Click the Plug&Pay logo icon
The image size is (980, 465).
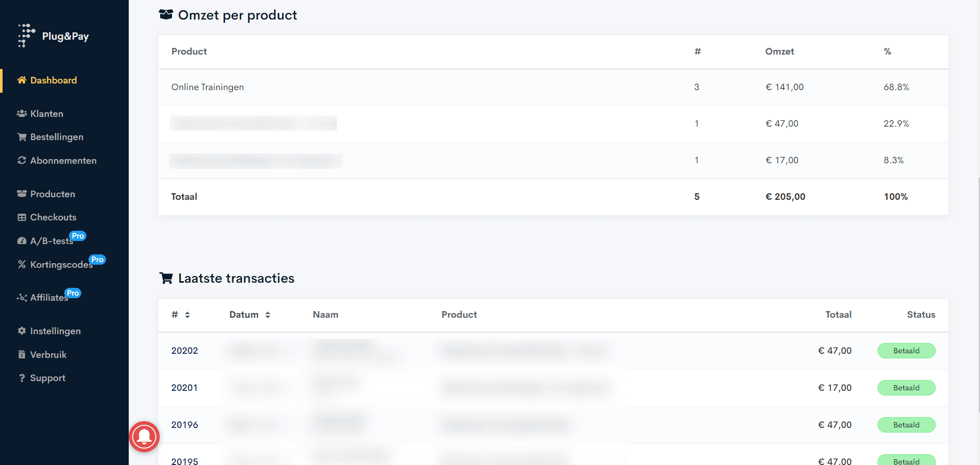(26, 36)
